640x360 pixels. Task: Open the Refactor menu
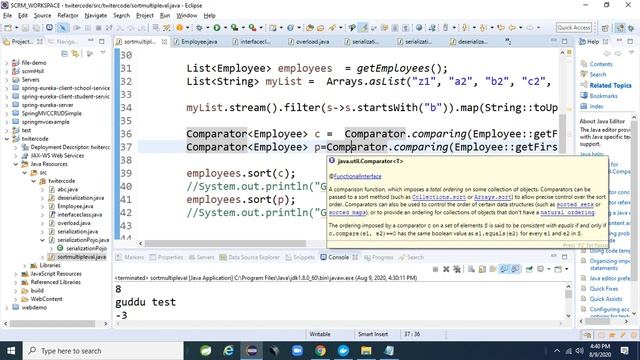click(68, 16)
